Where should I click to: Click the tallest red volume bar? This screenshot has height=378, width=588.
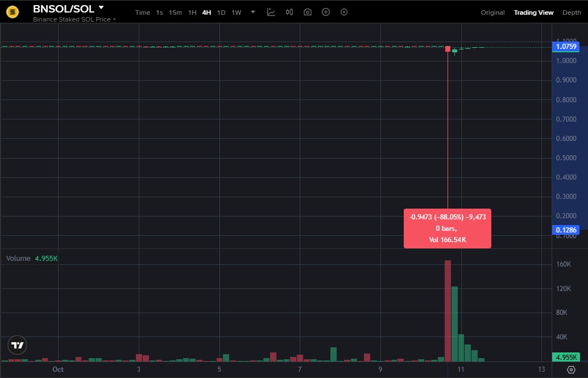[x=448, y=311]
